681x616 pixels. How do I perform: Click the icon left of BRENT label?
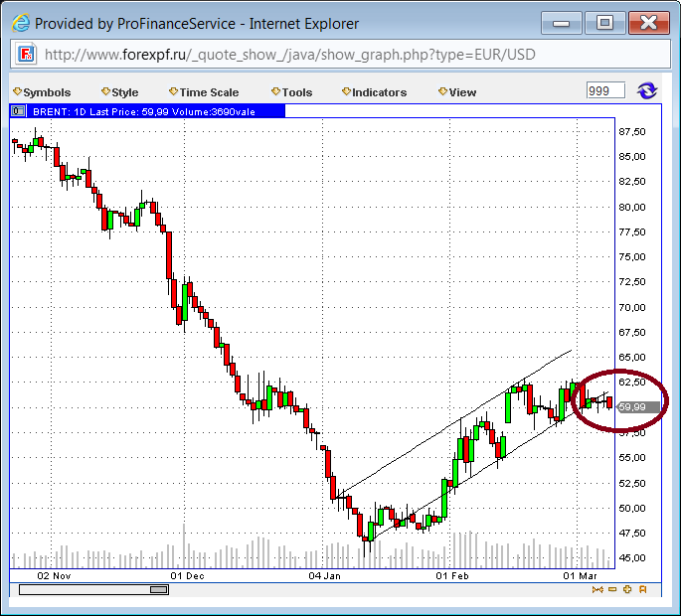click(18, 111)
